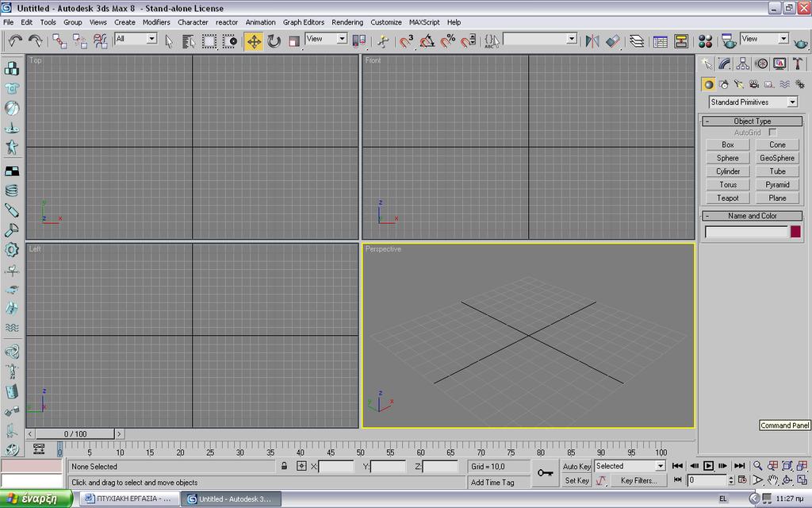Click the Redo arrow in the toolbar

point(35,40)
